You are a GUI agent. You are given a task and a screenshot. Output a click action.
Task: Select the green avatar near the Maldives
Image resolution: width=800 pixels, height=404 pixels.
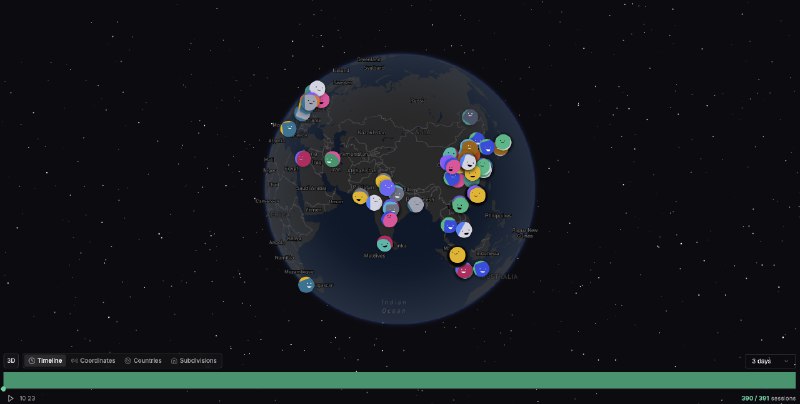click(384, 243)
